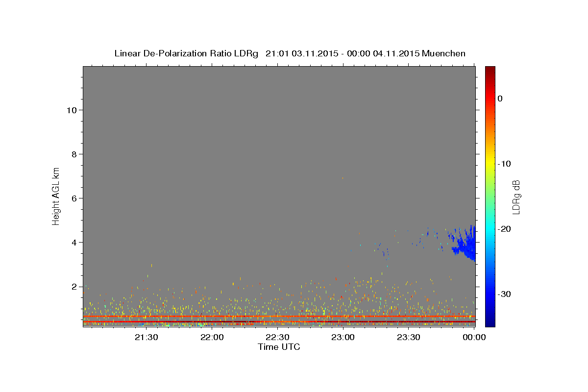Select the 23:00 time tick label

[x=343, y=337]
